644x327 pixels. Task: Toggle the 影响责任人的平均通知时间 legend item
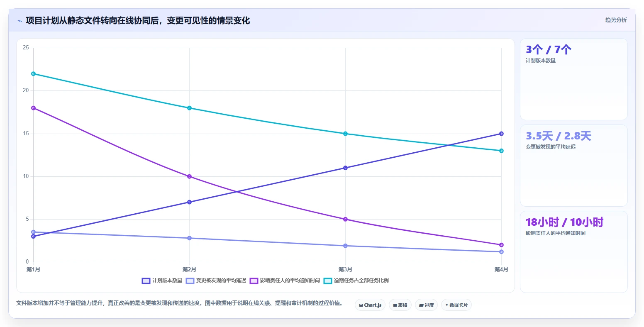click(x=285, y=281)
